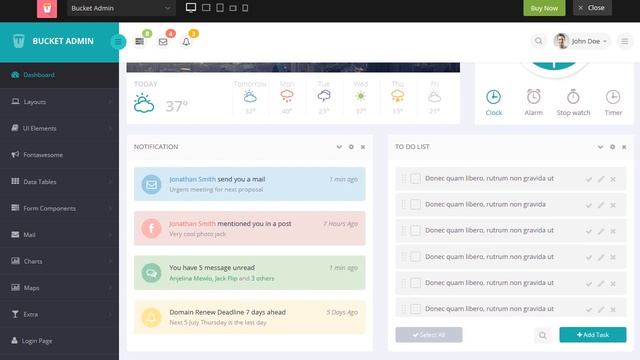Screen dimensions: 640x360
Task: Open the Login Page menu item
Action: pyautogui.click(x=60, y=341)
